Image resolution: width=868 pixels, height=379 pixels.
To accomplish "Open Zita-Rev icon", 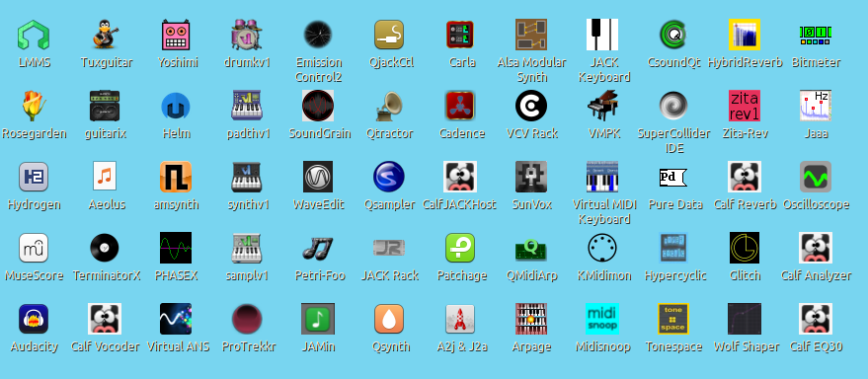I will pyautogui.click(x=745, y=106).
